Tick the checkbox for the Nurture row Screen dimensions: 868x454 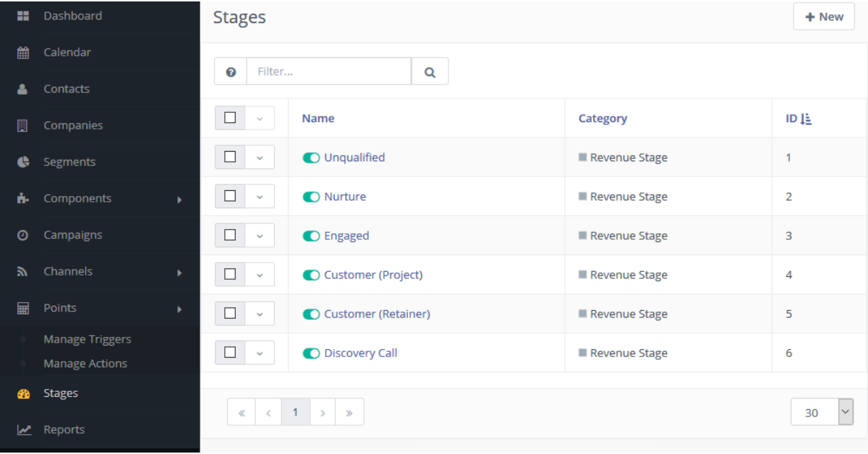[230, 197]
